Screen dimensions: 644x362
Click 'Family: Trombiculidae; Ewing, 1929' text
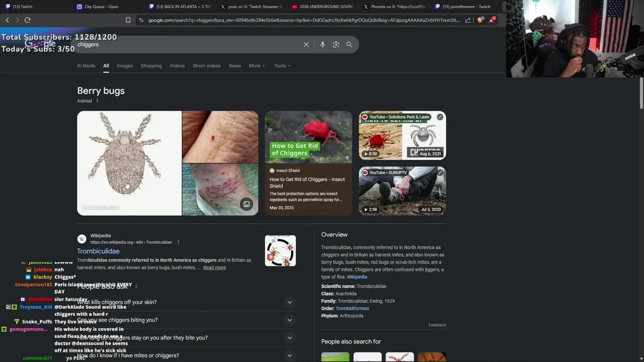pos(358,301)
